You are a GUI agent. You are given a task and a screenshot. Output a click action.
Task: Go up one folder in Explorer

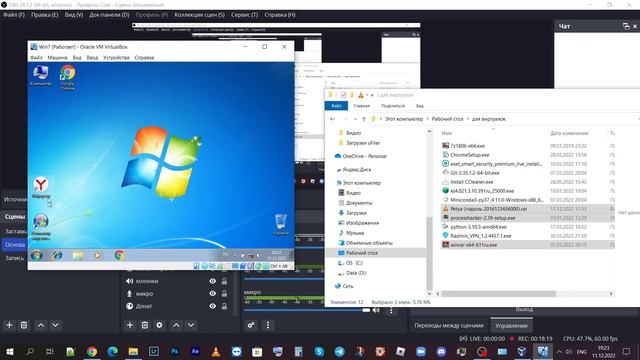[x=364, y=119]
